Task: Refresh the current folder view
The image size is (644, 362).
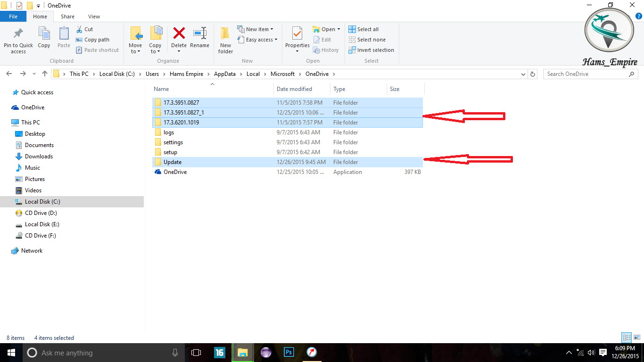Action: tap(533, 74)
